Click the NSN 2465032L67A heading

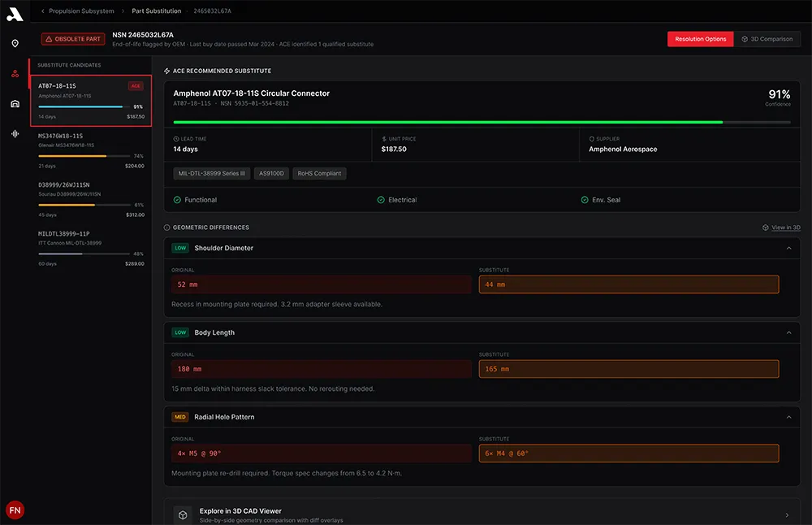coord(143,35)
